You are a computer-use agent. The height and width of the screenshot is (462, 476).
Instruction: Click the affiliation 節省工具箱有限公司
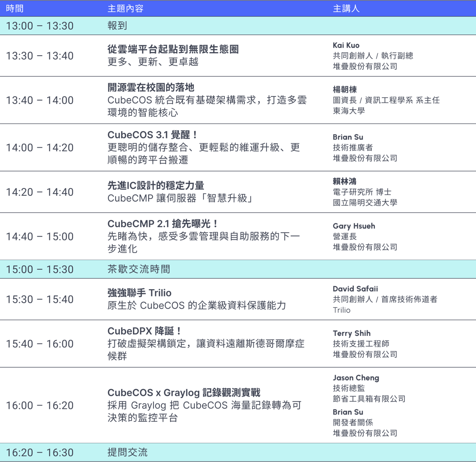pos(369,399)
